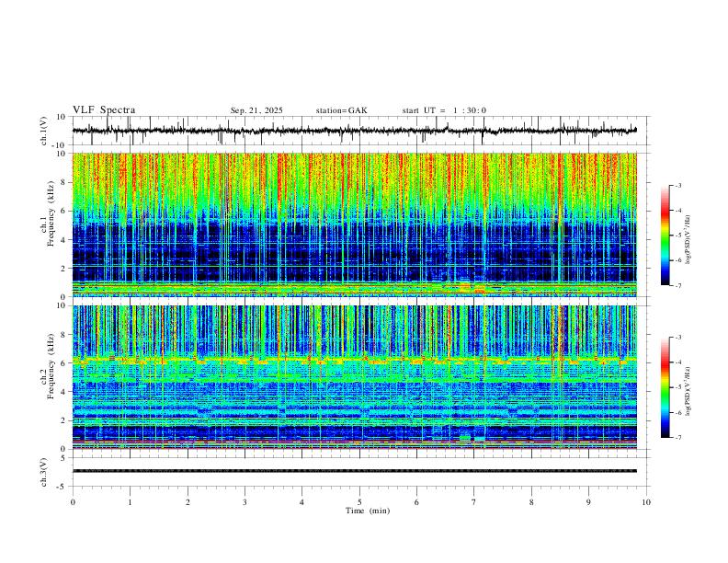The image size is (728, 563).
Task: Click Time axis tick label "7"
Action: pos(474,502)
